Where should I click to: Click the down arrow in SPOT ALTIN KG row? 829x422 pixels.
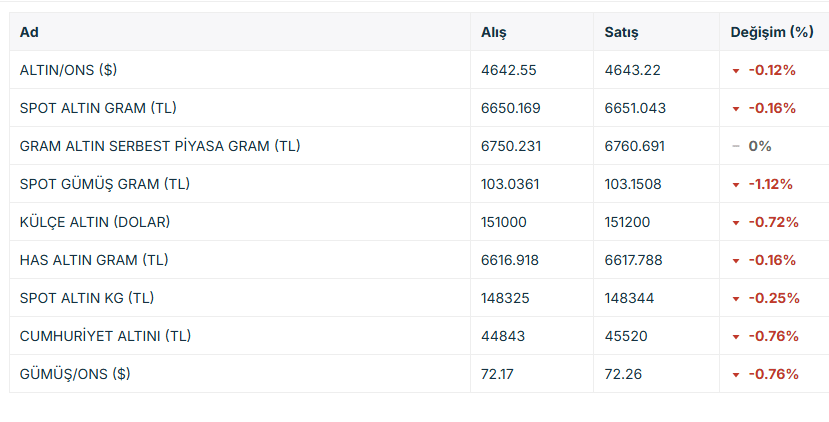(x=735, y=299)
